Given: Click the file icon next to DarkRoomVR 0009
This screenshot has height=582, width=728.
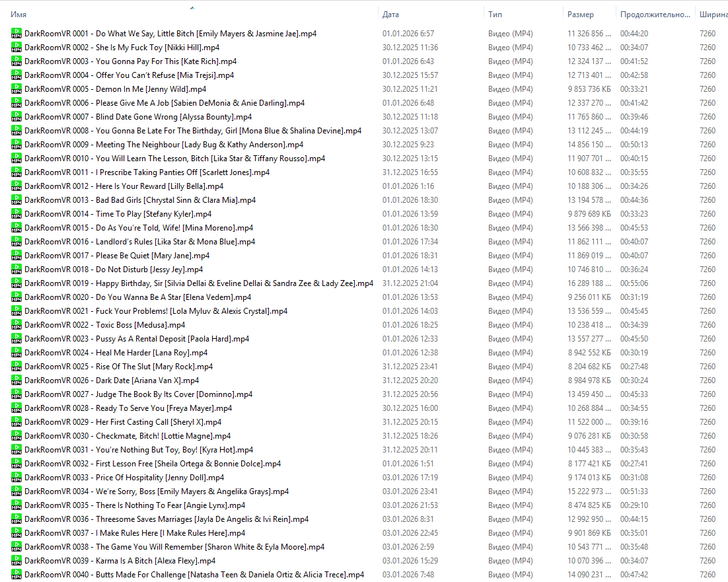Looking at the screenshot, I should pyautogui.click(x=17, y=145).
